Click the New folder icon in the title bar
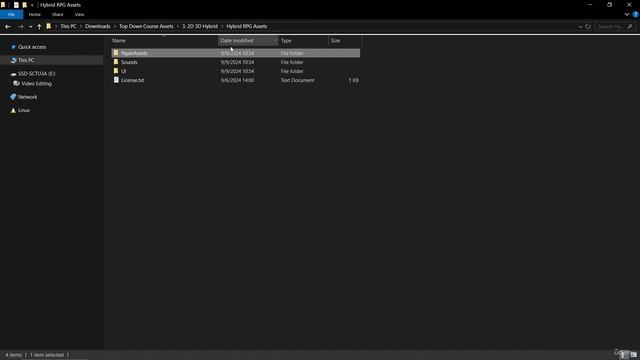The height and width of the screenshot is (360, 640). (24, 5)
